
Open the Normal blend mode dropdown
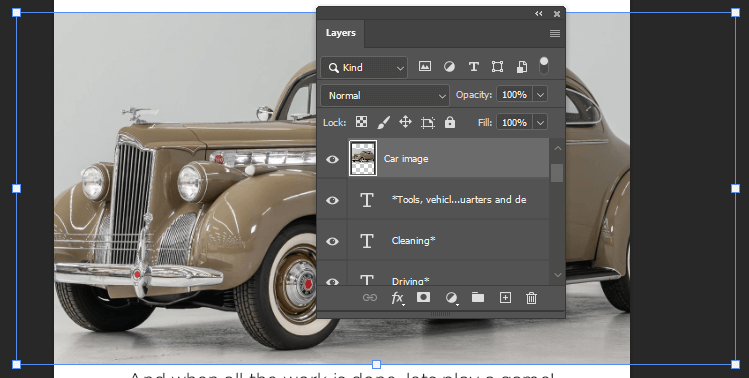tap(385, 96)
